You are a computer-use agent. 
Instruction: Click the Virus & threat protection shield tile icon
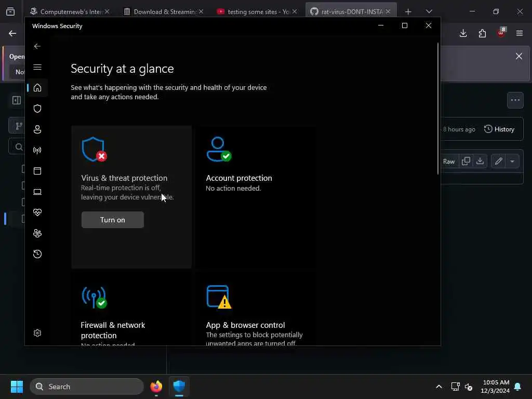94,149
